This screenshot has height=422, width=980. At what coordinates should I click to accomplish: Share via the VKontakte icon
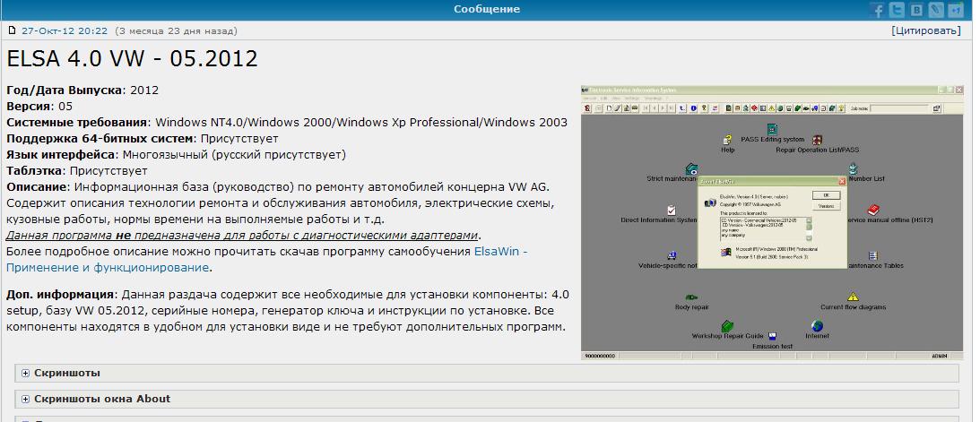(916, 10)
